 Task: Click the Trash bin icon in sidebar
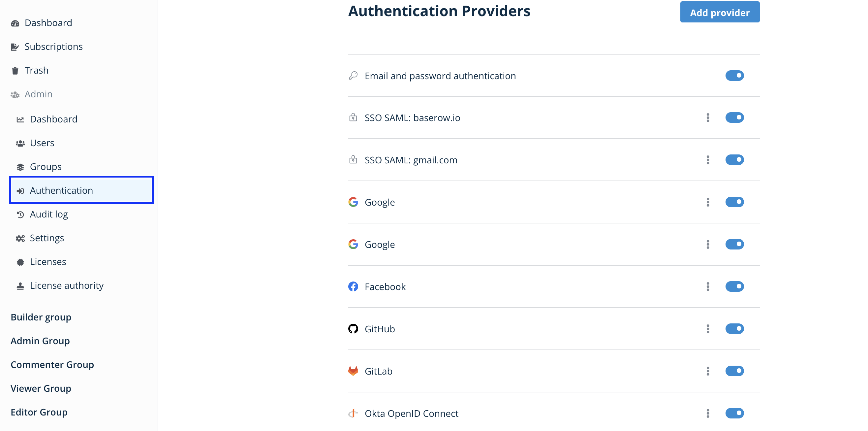coord(15,71)
